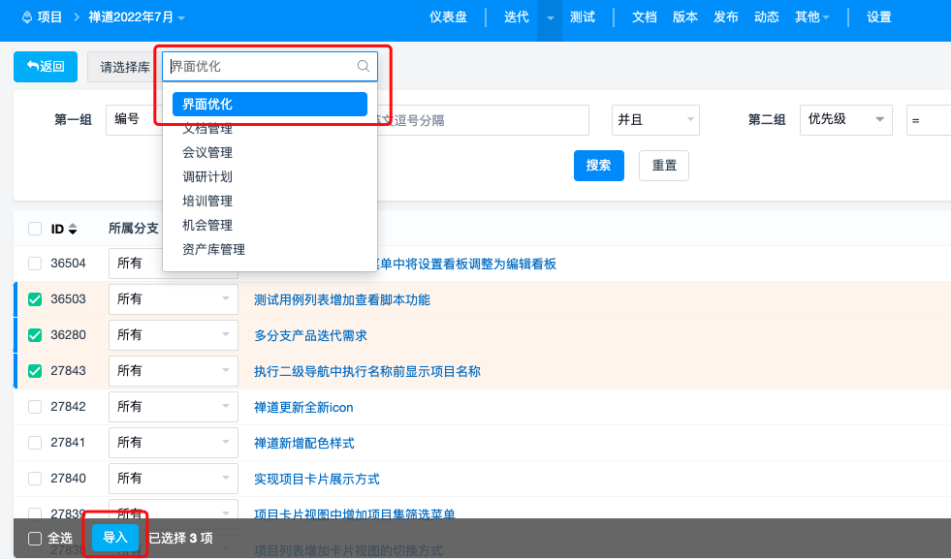Uncheck the checkbox for row 27843
This screenshot has width=951, height=560.
pos(35,371)
